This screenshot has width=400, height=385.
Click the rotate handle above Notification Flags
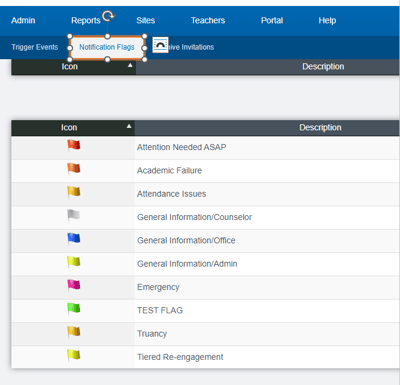[108, 16]
